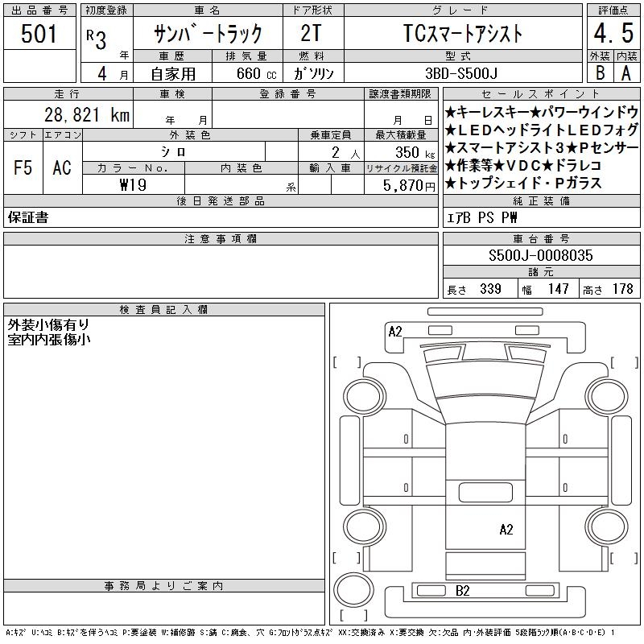Viewport: 644px width, 644px height.
Task: Click the overall score 4.5
Action: pos(613,33)
